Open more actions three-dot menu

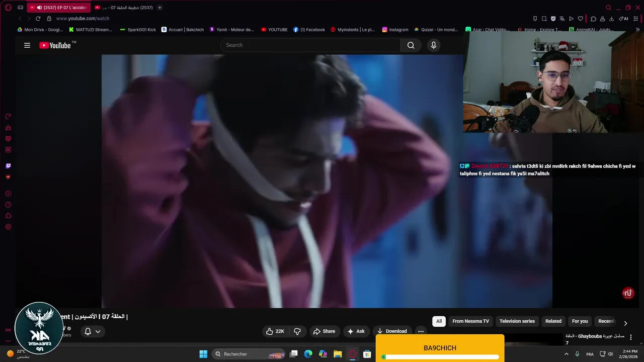pos(421,331)
